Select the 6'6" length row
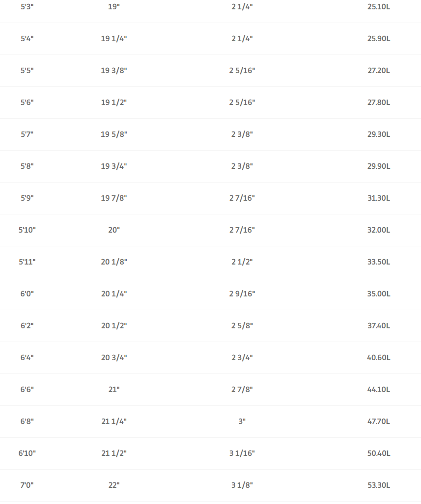421x504 pixels. click(210, 389)
